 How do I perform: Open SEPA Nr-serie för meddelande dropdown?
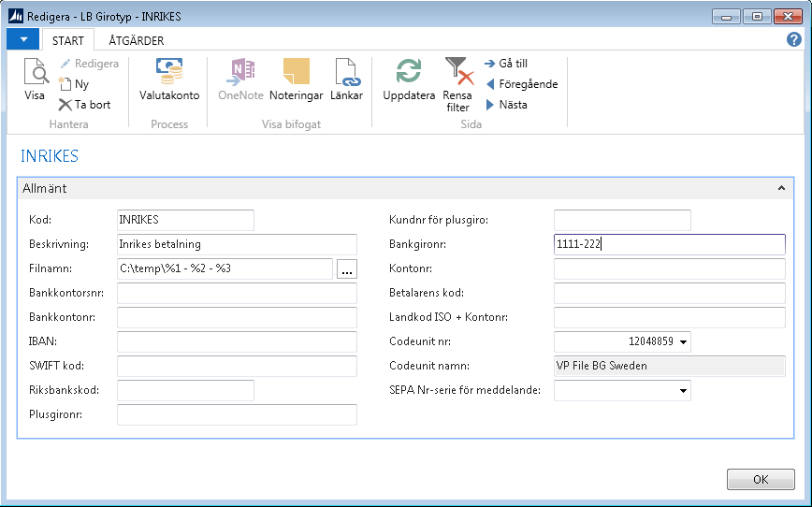(683, 390)
